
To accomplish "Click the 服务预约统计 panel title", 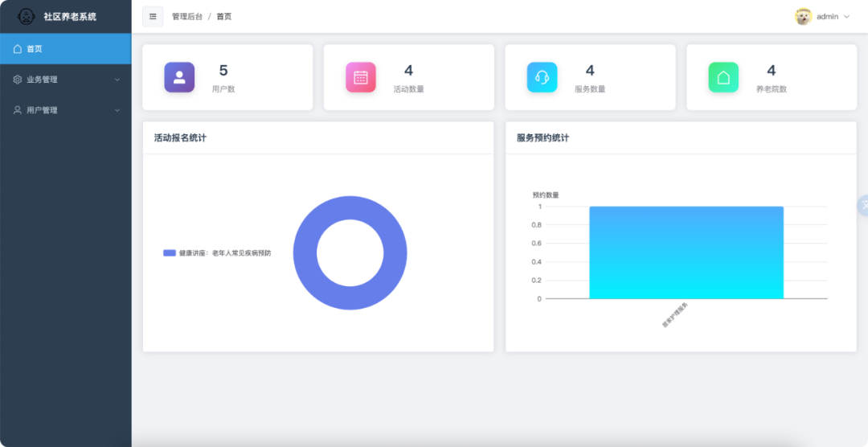I will 543,138.
